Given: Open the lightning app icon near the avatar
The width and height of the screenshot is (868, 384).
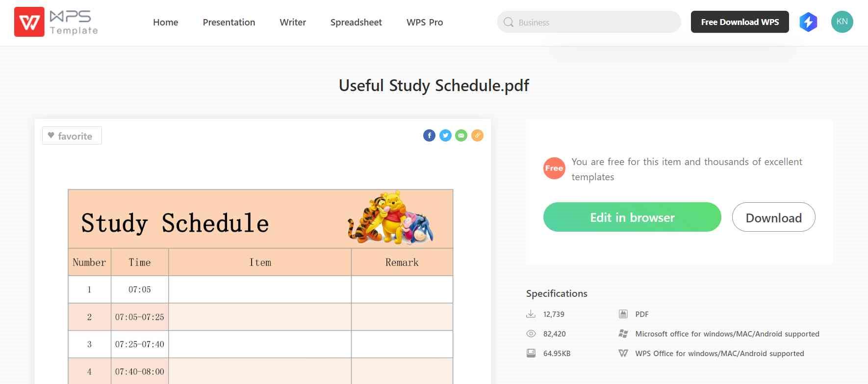Looking at the screenshot, I should point(808,22).
